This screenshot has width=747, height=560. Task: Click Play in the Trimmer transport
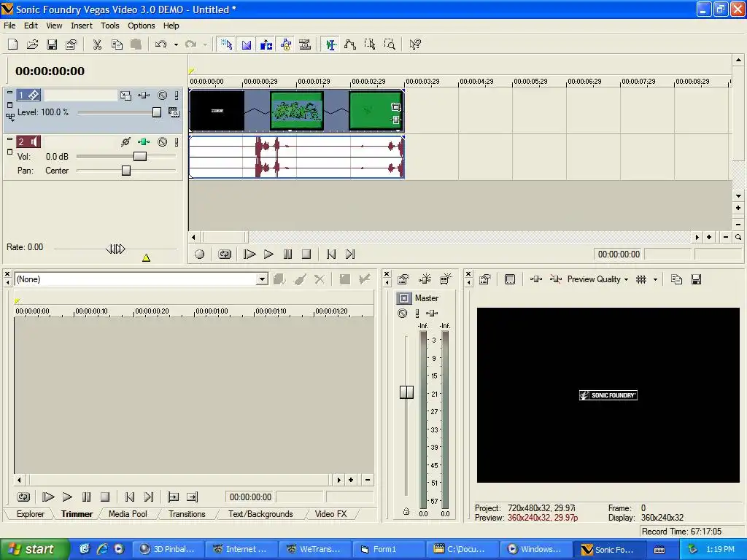67,497
